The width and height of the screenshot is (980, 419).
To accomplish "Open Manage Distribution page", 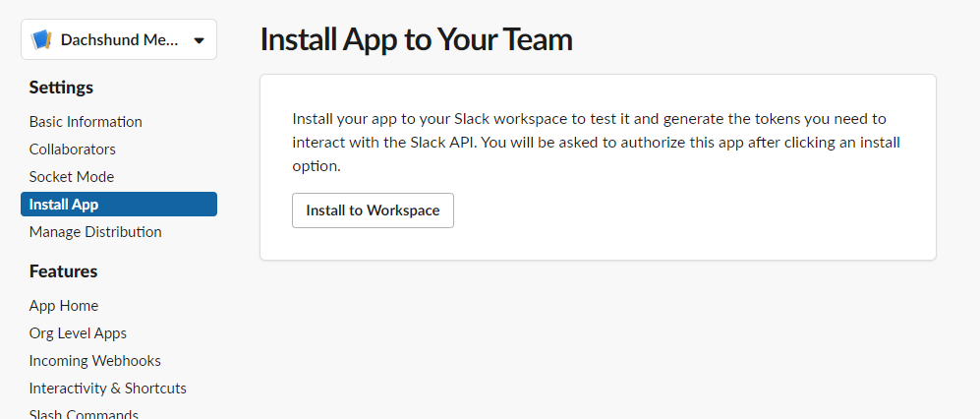I will point(95,232).
